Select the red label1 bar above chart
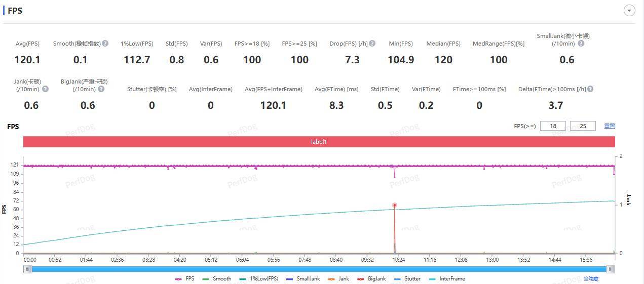Image resolution: width=644 pixels, height=284 pixels. [319, 142]
